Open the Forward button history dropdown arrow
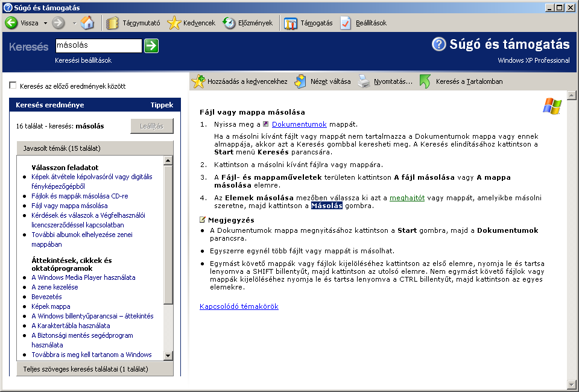Image resolution: width=579 pixels, height=392 pixels. [x=74, y=23]
